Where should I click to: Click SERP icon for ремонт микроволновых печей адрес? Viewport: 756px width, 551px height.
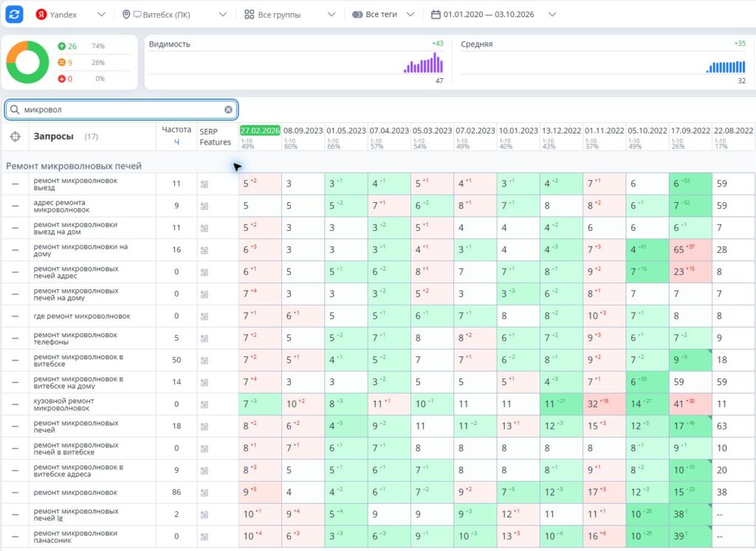[x=205, y=272]
